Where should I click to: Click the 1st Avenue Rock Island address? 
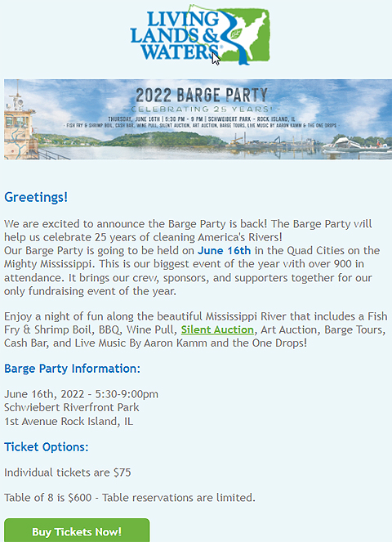click(69, 421)
